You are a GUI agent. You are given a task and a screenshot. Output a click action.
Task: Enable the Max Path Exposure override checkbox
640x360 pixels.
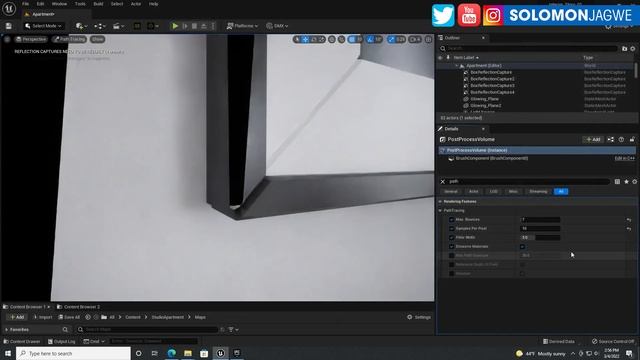[x=451, y=256]
